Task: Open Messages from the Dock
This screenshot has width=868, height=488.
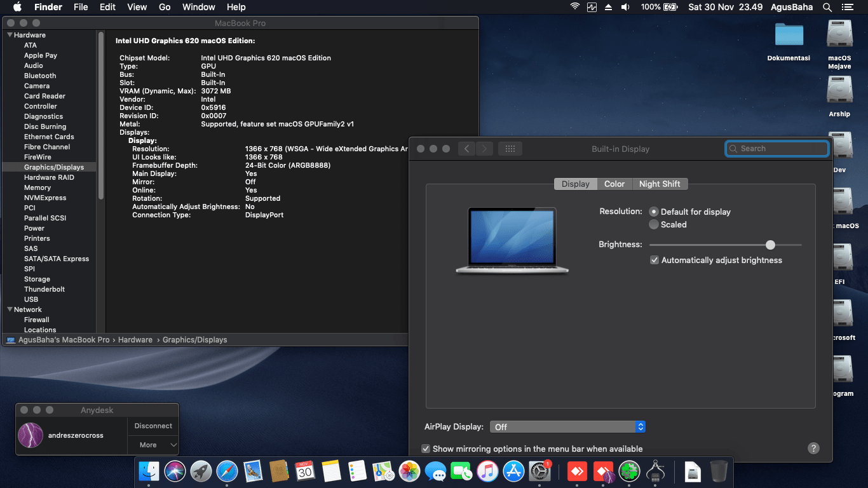Action: pyautogui.click(x=436, y=471)
